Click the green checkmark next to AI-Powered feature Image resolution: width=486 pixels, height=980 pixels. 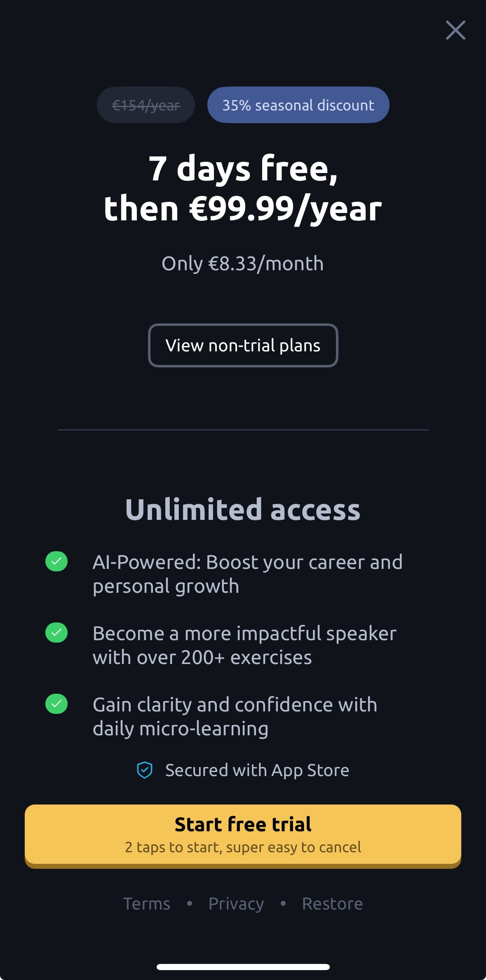pos(57,562)
